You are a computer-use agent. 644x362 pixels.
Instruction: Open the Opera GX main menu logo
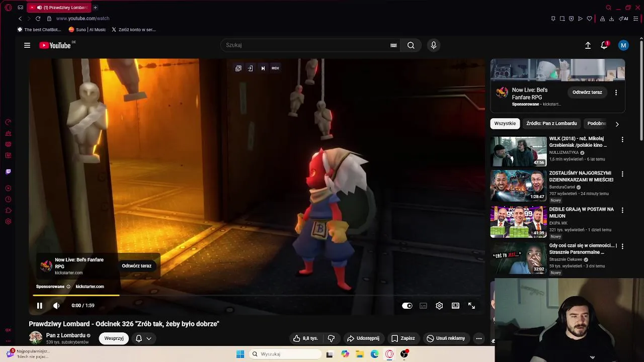coord(8,8)
